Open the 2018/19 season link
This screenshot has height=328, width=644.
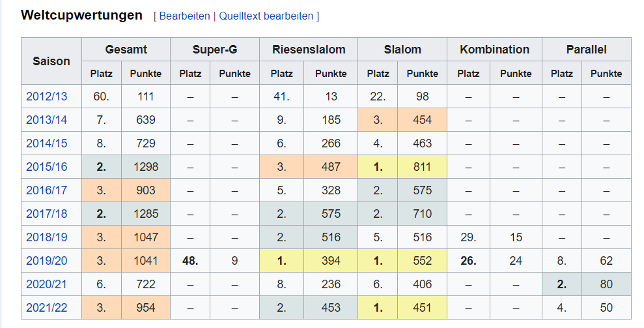(46, 237)
